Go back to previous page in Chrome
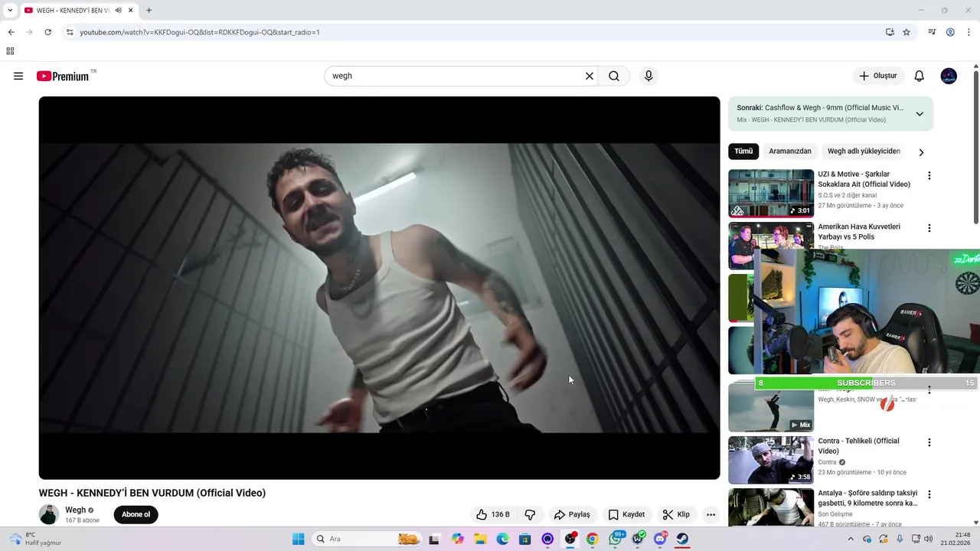 pyautogui.click(x=11, y=32)
